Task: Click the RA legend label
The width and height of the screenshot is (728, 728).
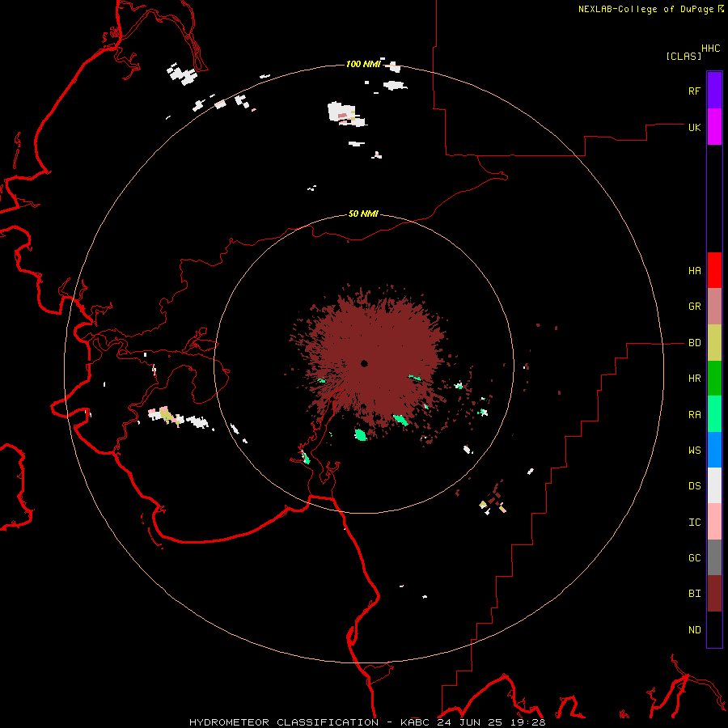Action: coord(694,415)
